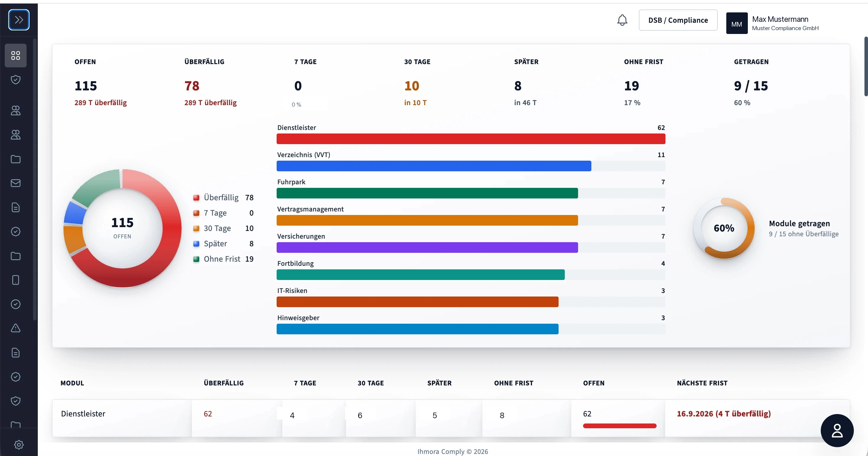Click the page's vertical scrollbar
The width and height of the screenshot is (868, 456).
[x=866, y=67]
